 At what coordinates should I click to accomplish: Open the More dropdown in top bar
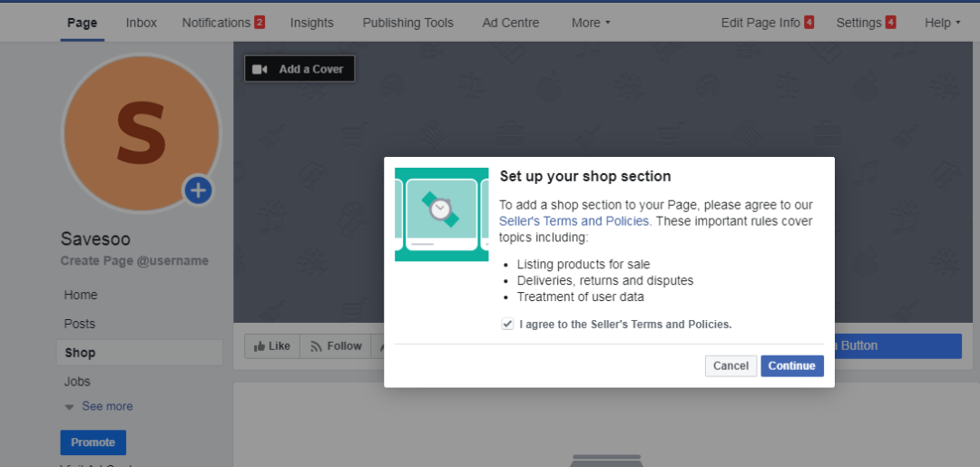tap(591, 23)
